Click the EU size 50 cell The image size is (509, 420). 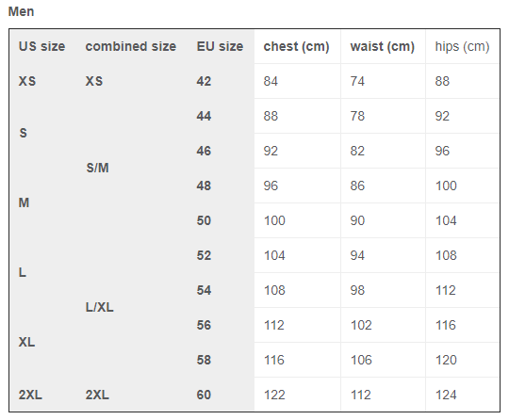[x=204, y=220]
